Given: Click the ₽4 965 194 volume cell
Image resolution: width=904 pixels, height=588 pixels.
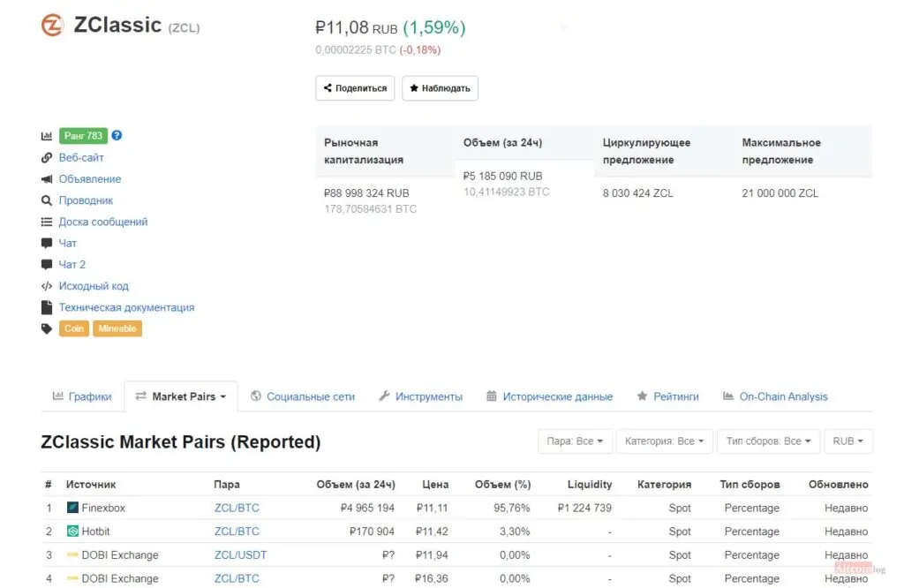Looking at the screenshot, I should tap(367, 508).
